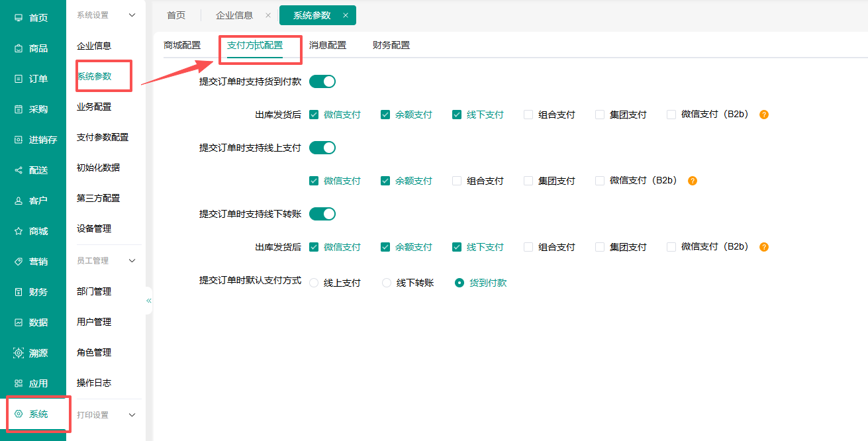Viewport: 868px width, 441px height.
Task: Open the 配送 delivery share icon
Action: [x=19, y=170]
